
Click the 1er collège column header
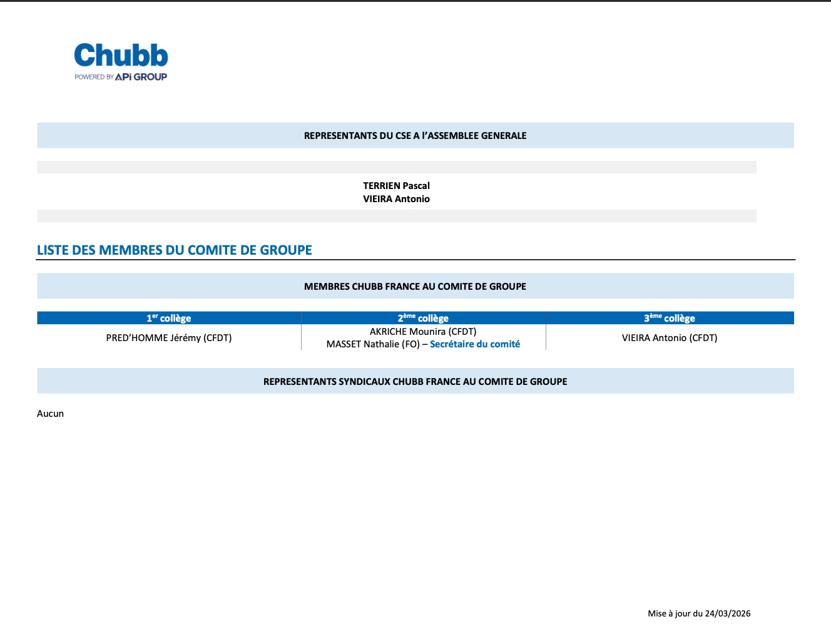tap(169, 319)
